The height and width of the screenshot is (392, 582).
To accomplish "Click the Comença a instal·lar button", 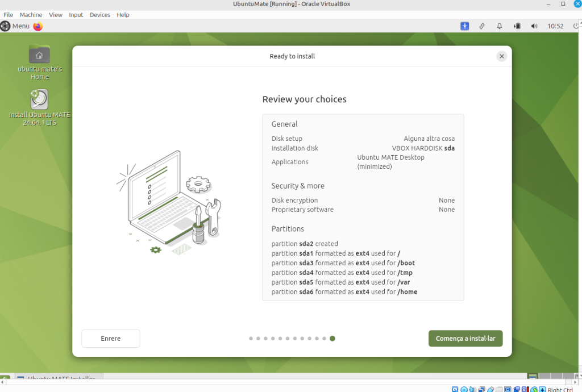I will (x=465, y=339).
